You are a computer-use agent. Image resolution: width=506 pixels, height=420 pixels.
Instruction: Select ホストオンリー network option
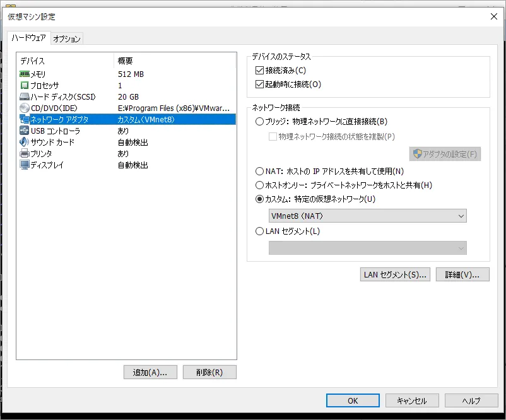tap(259, 185)
